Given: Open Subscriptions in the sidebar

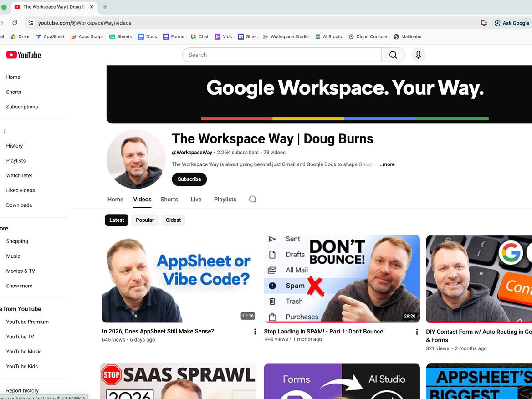Looking at the screenshot, I should [22, 107].
